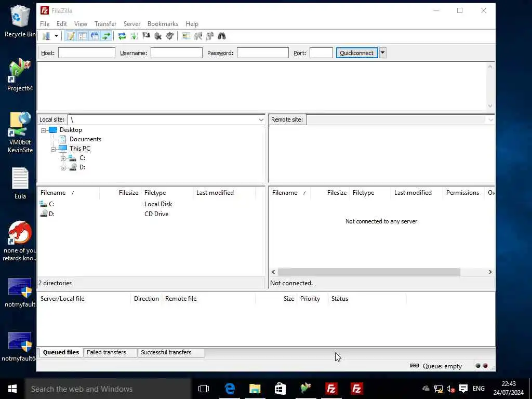Focus the Password input field
Image resolution: width=532 pixels, height=399 pixels.
[262, 53]
